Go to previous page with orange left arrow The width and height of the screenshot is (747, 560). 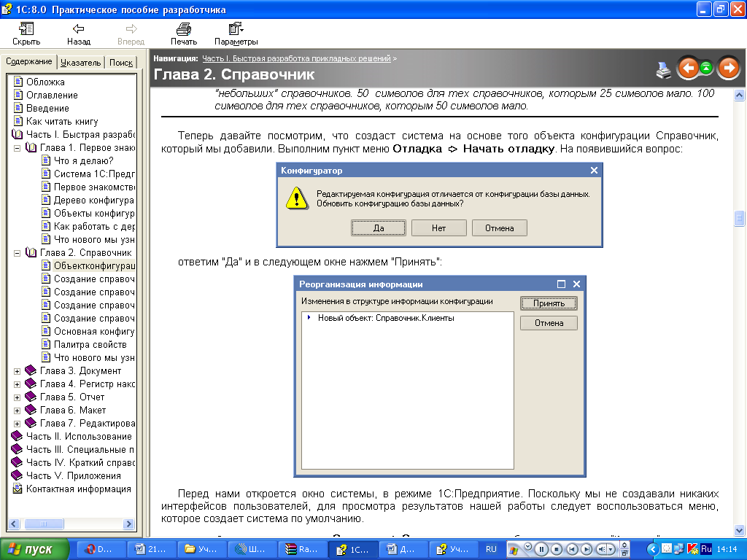click(x=688, y=68)
